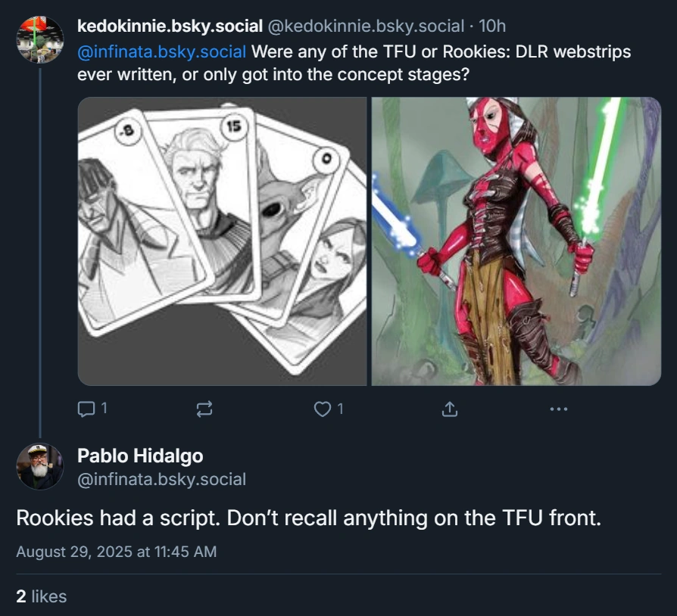Viewport: 677px width, 616px height.
Task: Click the reply text about Rookies script
Action: pyautogui.click(x=309, y=518)
